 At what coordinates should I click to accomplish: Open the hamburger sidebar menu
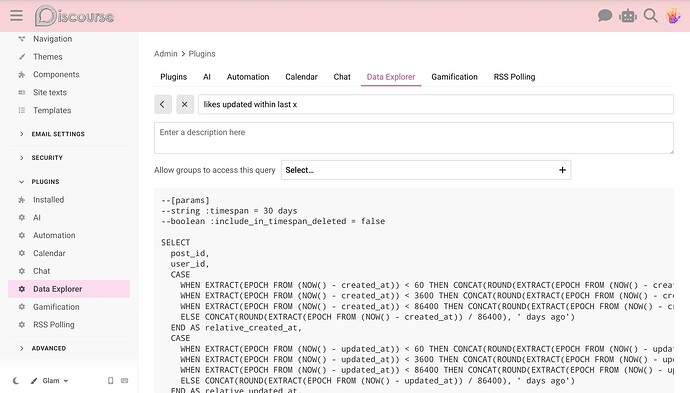pyautogui.click(x=16, y=16)
